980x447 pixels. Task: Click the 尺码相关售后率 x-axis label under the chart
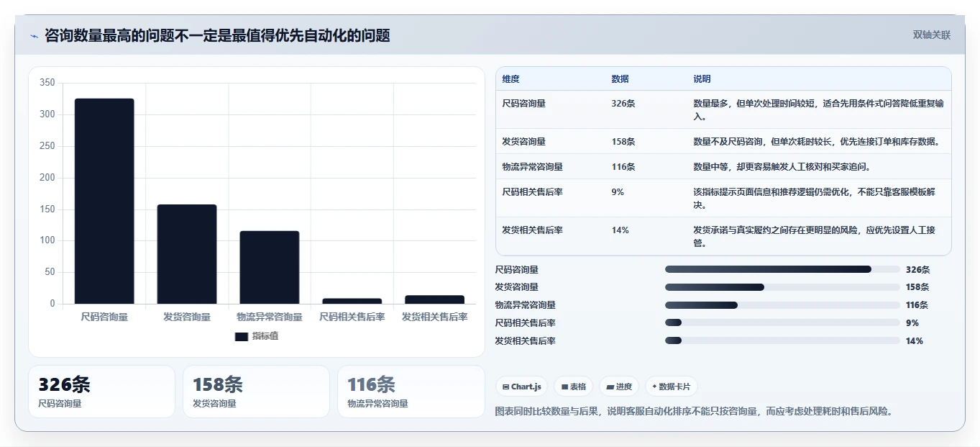point(352,317)
